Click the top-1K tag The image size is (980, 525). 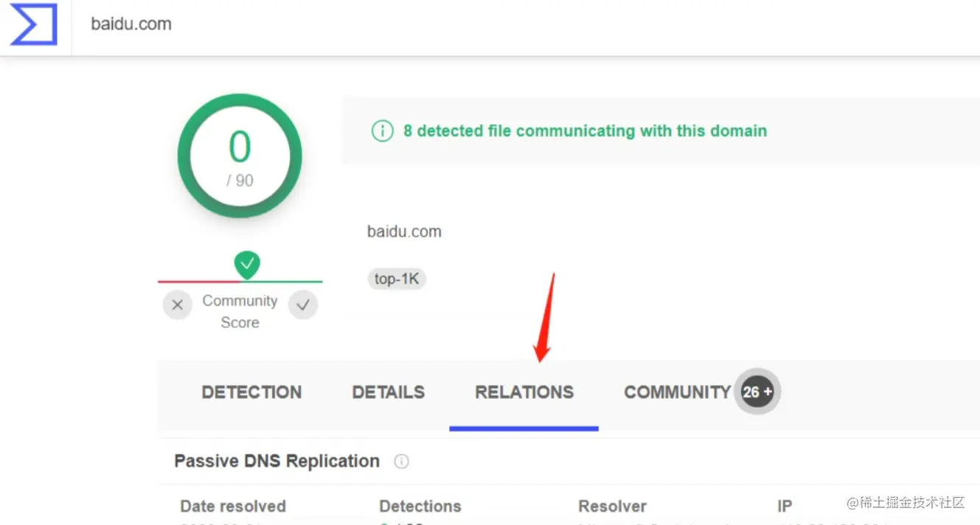pos(397,279)
